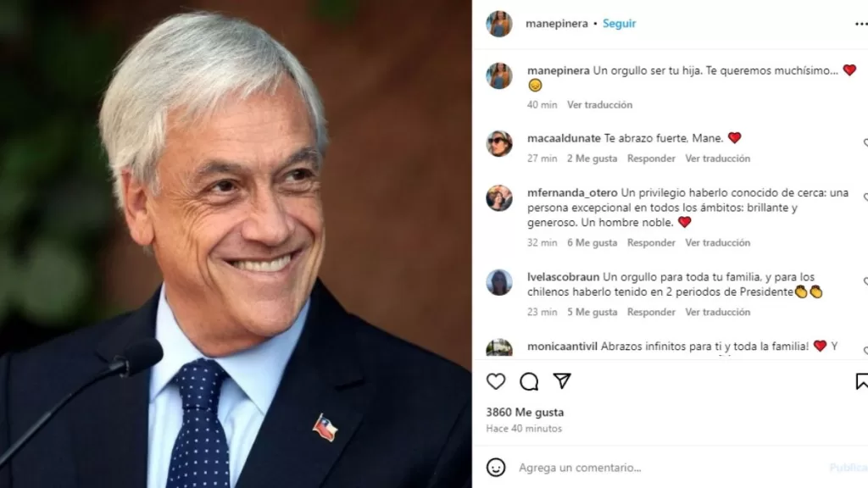Open manepinera profile picture in header

click(x=498, y=24)
